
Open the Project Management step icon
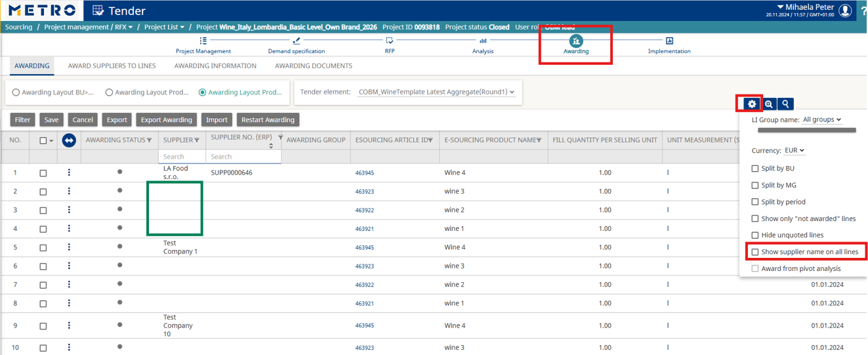coord(203,41)
